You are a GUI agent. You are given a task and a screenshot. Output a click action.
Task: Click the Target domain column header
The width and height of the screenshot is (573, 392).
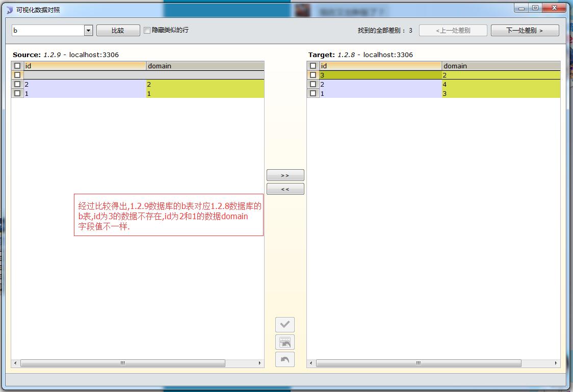coord(501,66)
